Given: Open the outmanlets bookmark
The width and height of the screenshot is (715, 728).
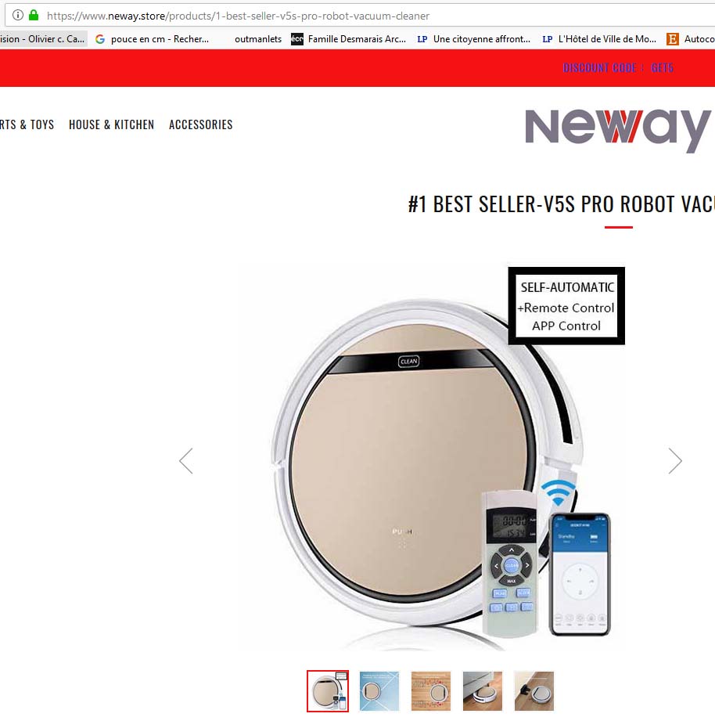Looking at the screenshot, I should pos(258,39).
